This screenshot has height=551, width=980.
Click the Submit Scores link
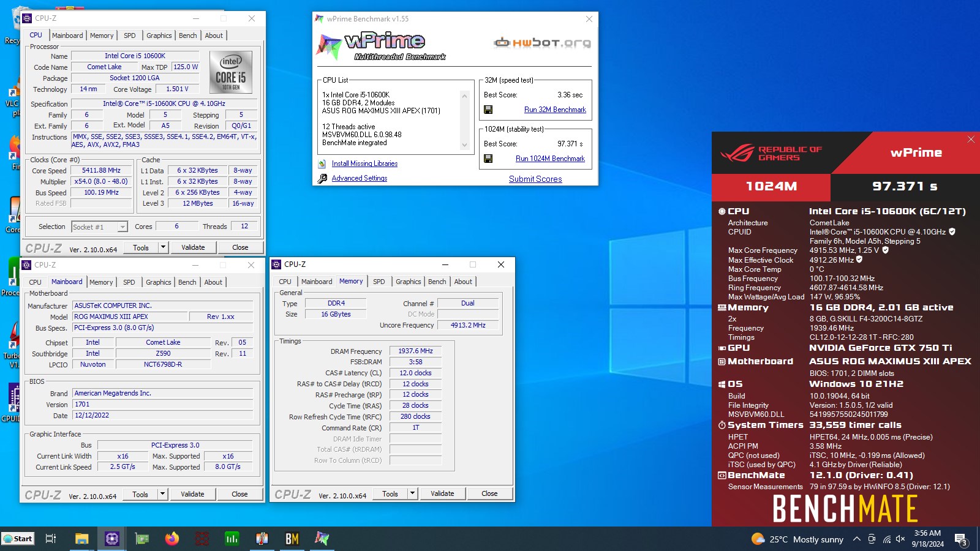click(535, 179)
